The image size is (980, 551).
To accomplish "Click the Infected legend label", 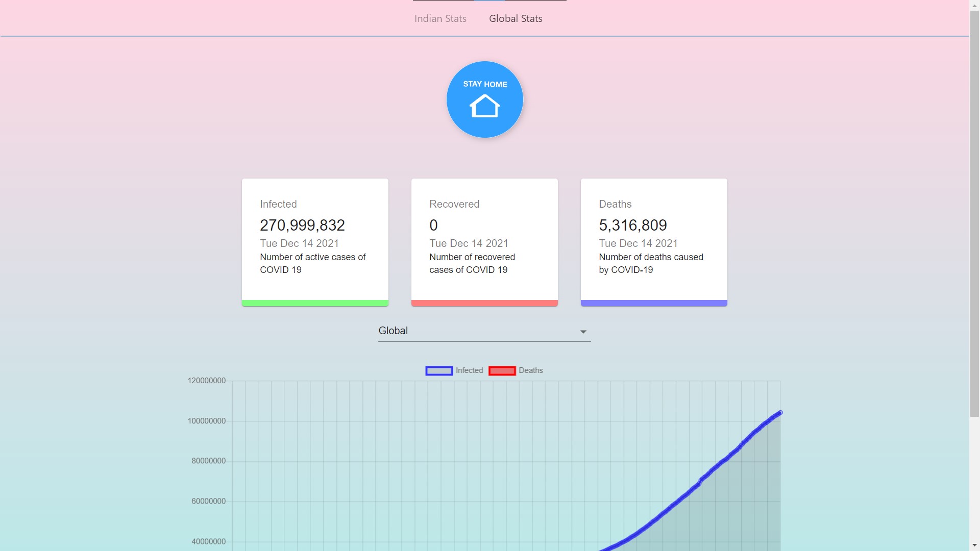I will [469, 370].
